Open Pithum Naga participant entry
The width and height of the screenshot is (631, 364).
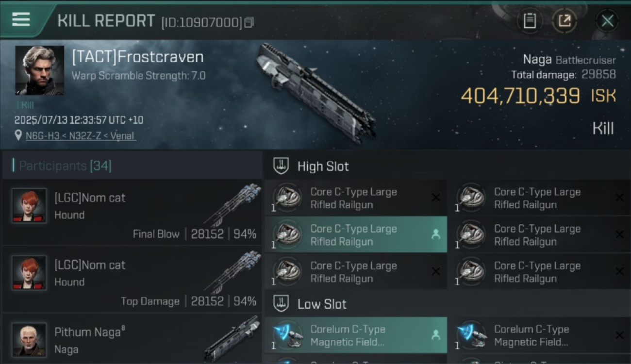[132, 339]
